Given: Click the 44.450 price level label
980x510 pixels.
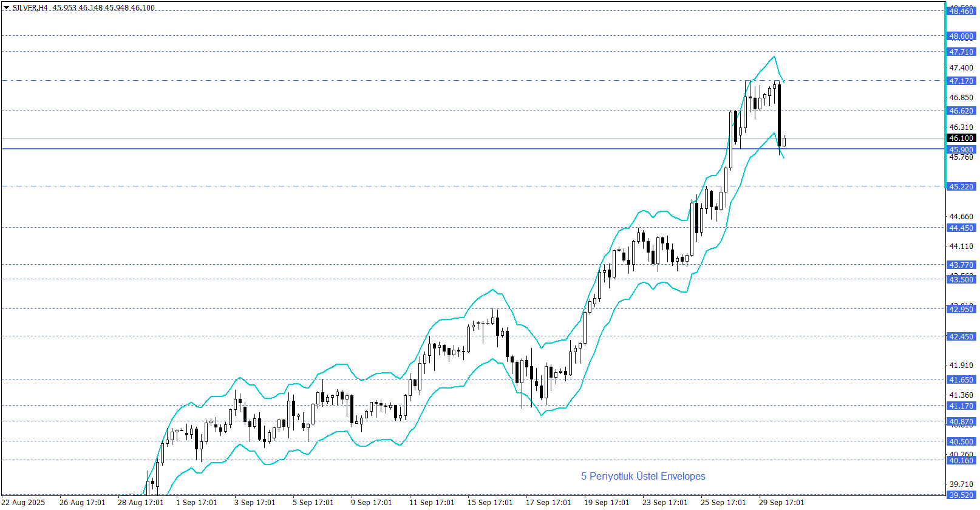Looking at the screenshot, I should (x=961, y=228).
